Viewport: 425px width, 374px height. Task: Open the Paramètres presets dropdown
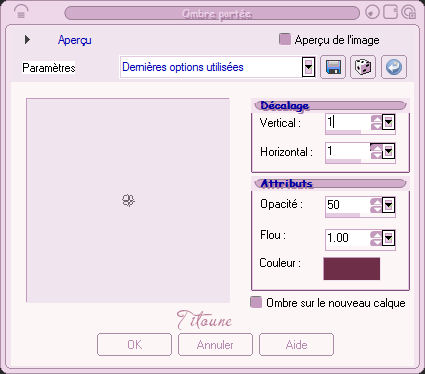pyautogui.click(x=308, y=67)
